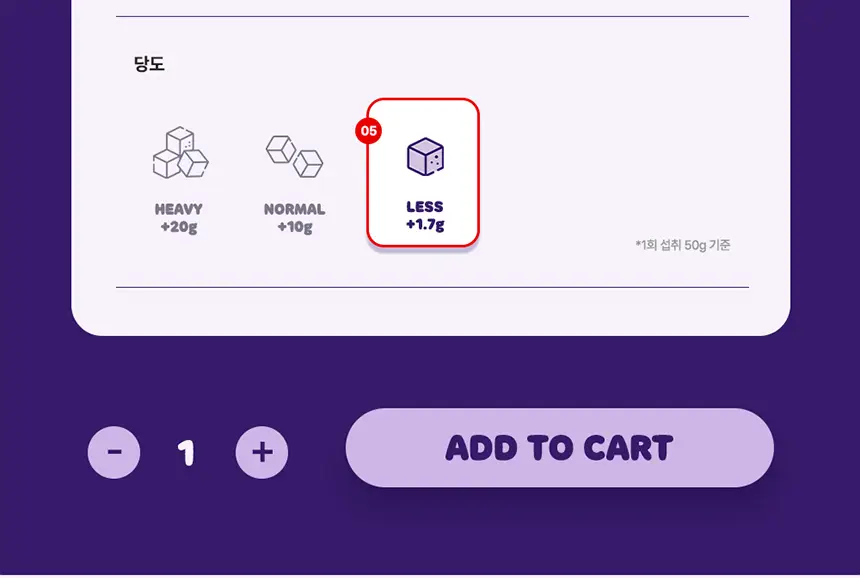Viewport: 860px width, 578px height.
Task: Click the +1.7g amount under LESS
Action: coord(425,224)
